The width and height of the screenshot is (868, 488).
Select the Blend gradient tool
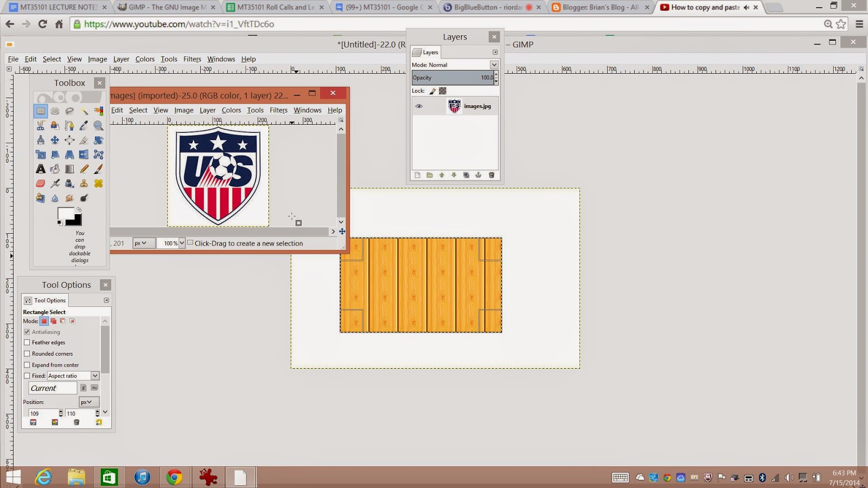point(69,169)
